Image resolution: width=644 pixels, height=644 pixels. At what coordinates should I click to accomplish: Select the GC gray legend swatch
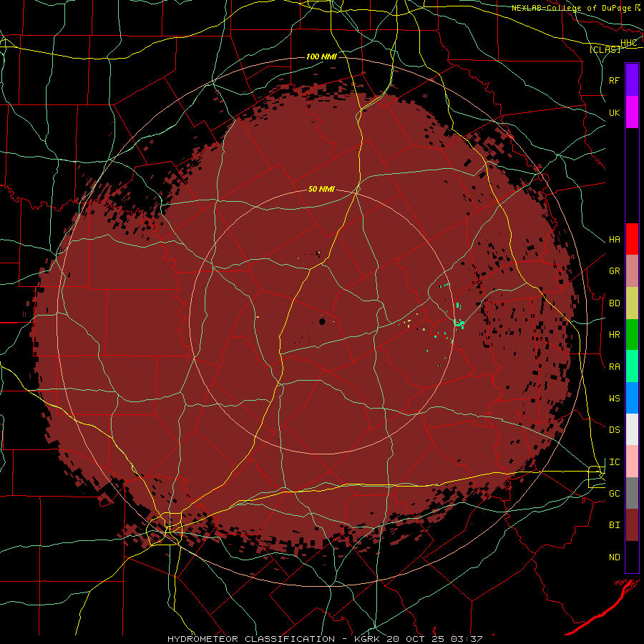[632, 493]
